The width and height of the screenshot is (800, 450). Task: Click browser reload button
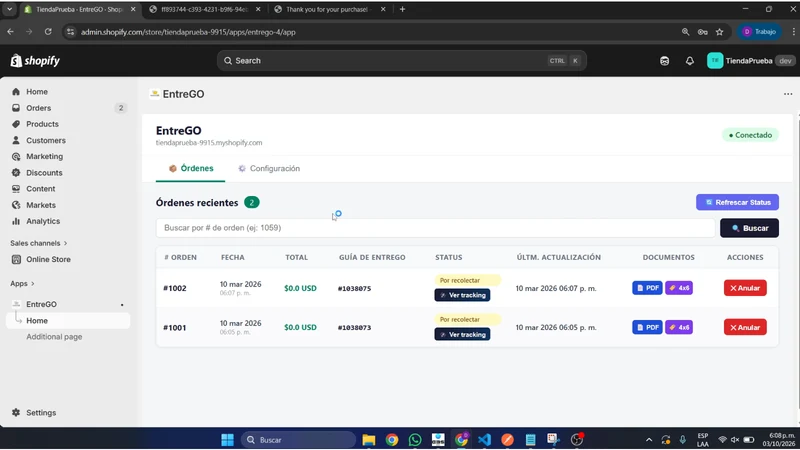click(48, 32)
